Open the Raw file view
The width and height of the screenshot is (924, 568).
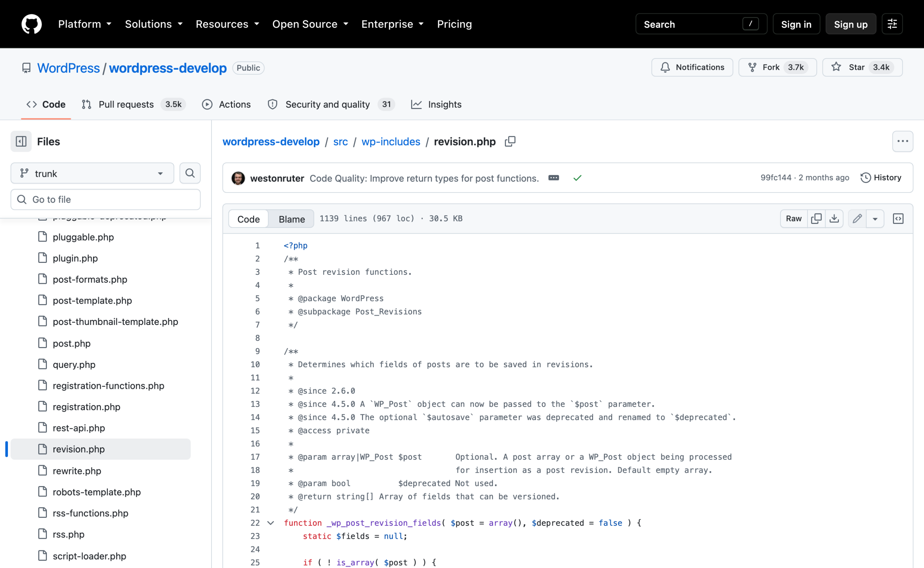click(x=794, y=218)
